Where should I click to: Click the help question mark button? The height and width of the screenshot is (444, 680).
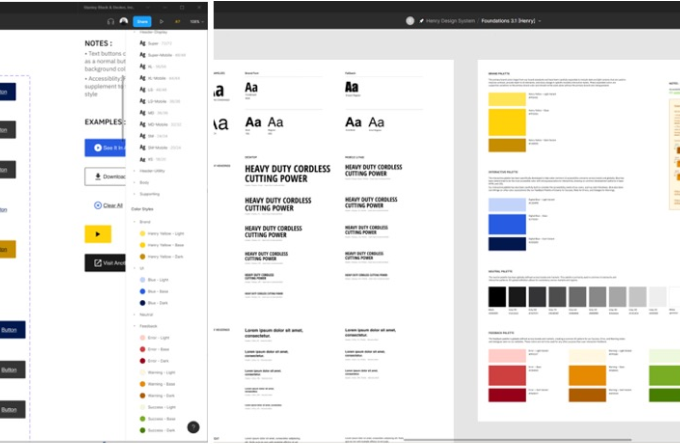point(193,427)
